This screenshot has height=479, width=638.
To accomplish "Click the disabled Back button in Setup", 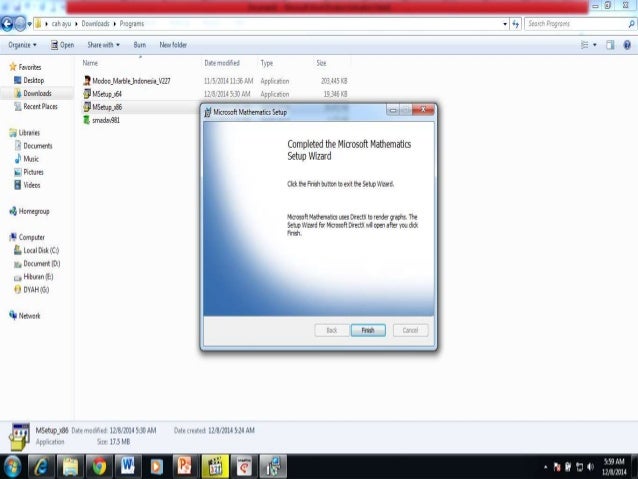I will click(x=332, y=330).
